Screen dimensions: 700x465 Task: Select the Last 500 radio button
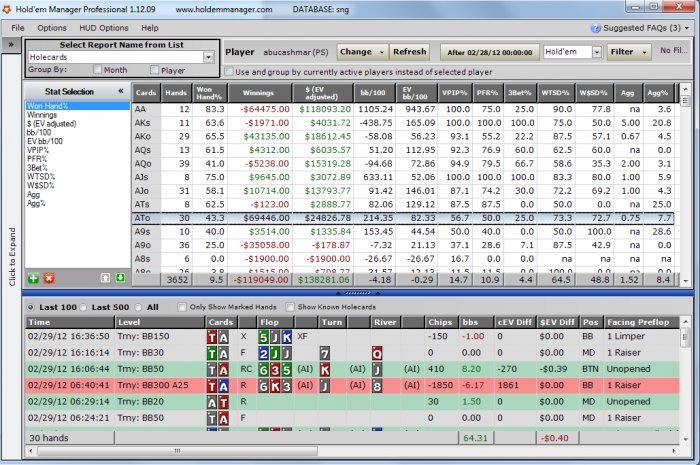83,307
